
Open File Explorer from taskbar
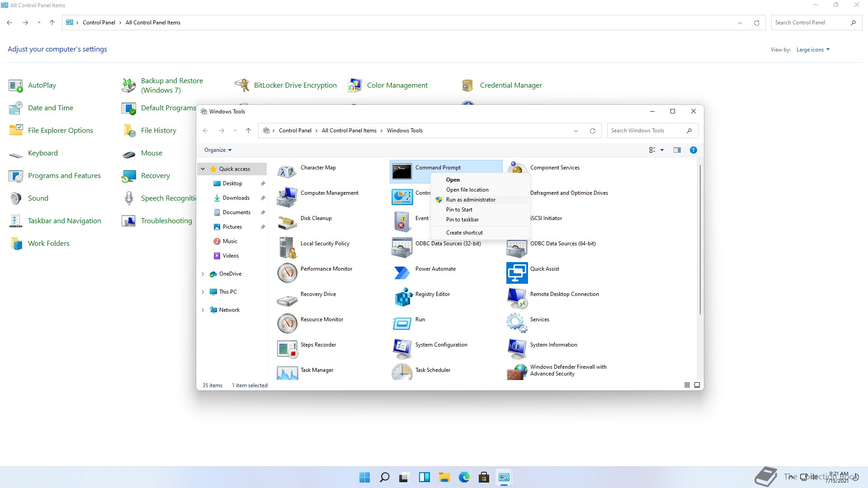444,477
